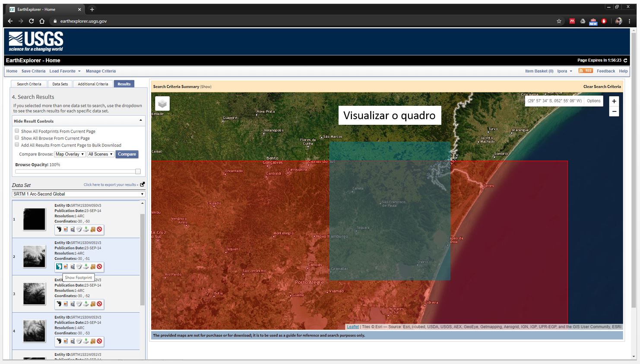The image size is (640, 364).
Task: Click browse overlay icon for result 2
Action: point(66,266)
